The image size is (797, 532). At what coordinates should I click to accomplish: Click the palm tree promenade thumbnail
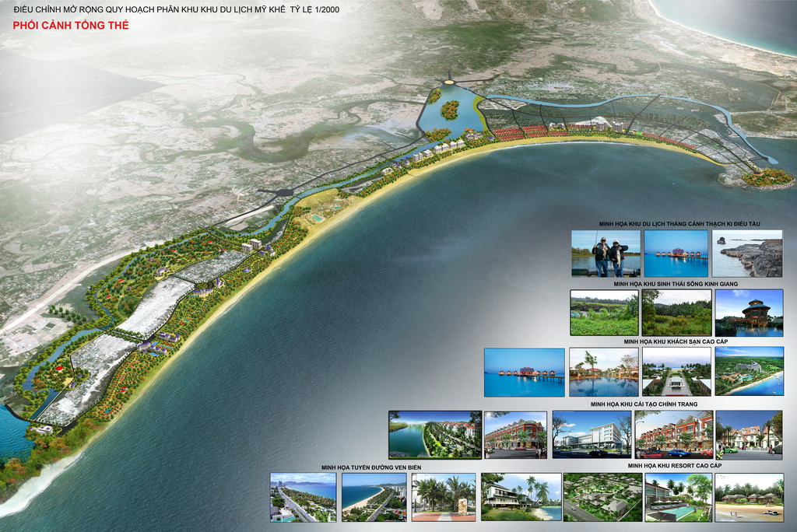click(x=443, y=497)
